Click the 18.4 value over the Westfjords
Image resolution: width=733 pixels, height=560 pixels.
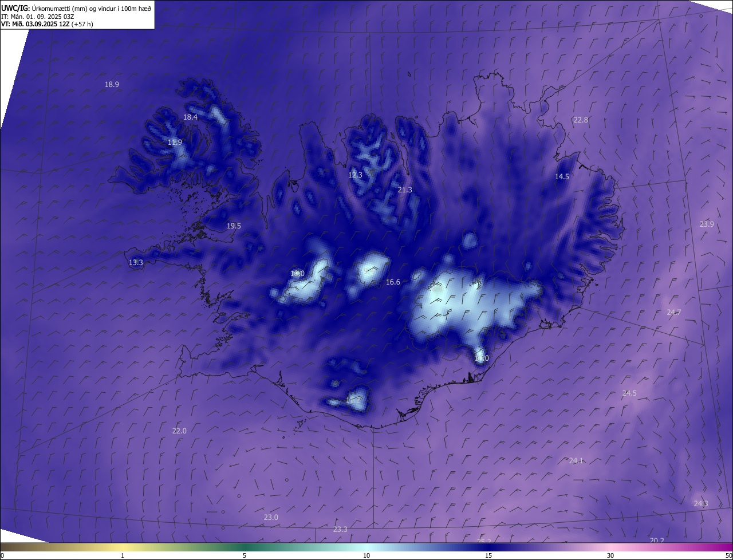point(190,117)
